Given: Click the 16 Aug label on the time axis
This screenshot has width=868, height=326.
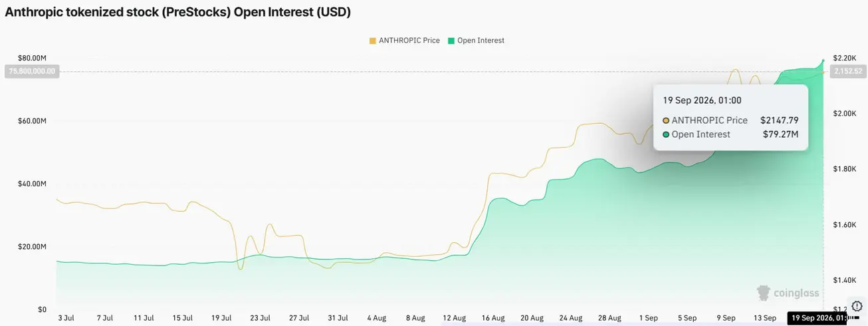Looking at the screenshot, I should 493,318.
